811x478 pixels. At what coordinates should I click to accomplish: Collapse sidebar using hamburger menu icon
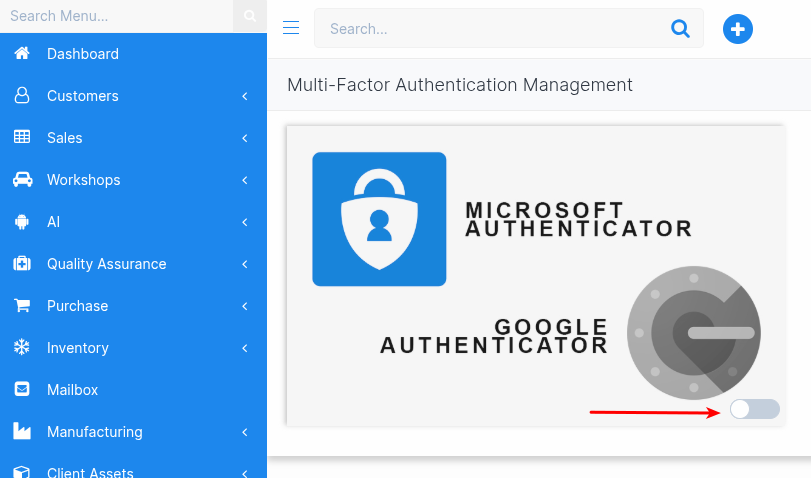point(291,28)
